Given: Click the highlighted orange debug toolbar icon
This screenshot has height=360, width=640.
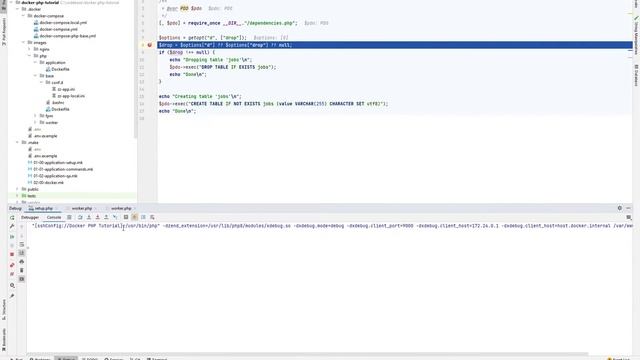Looking at the screenshot, I should [x=135, y=218].
